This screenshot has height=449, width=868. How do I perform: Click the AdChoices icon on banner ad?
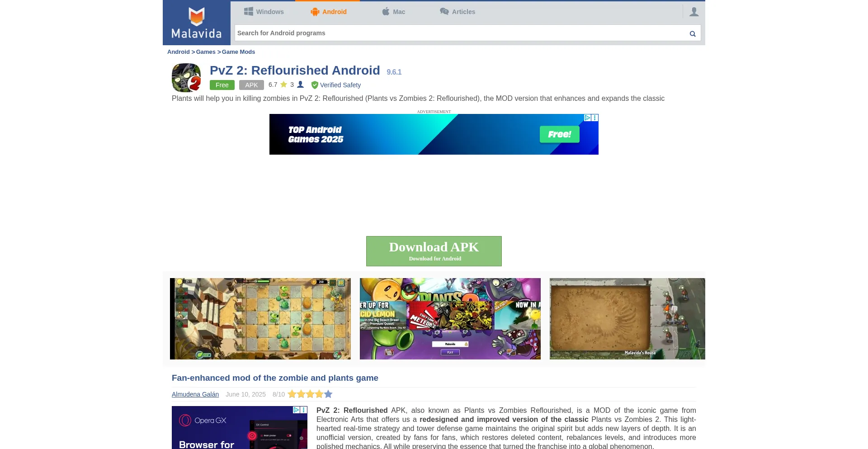tap(587, 118)
